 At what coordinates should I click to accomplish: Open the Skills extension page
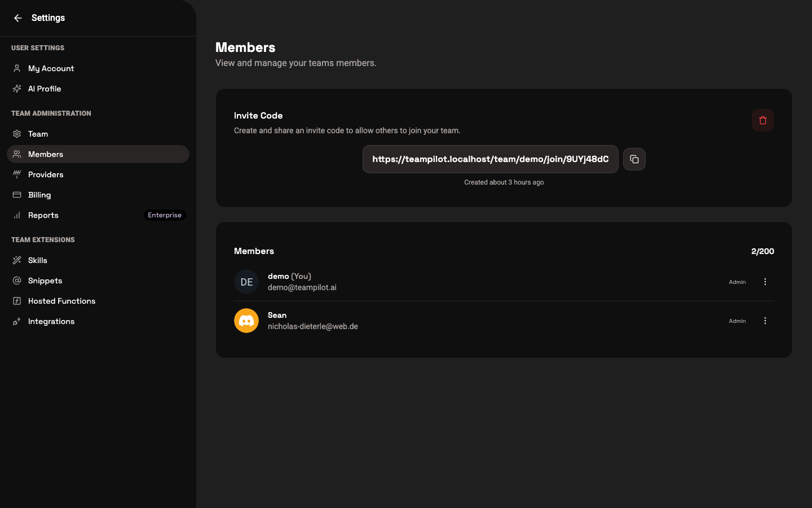[98, 260]
